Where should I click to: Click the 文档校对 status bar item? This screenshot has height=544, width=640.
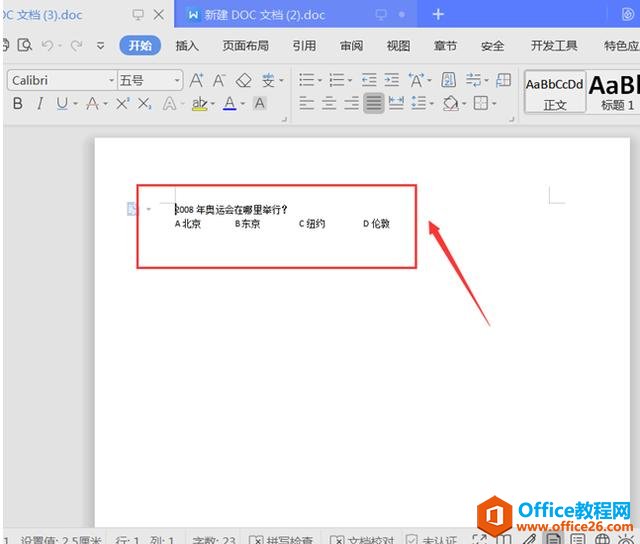pyautogui.click(x=362, y=540)
